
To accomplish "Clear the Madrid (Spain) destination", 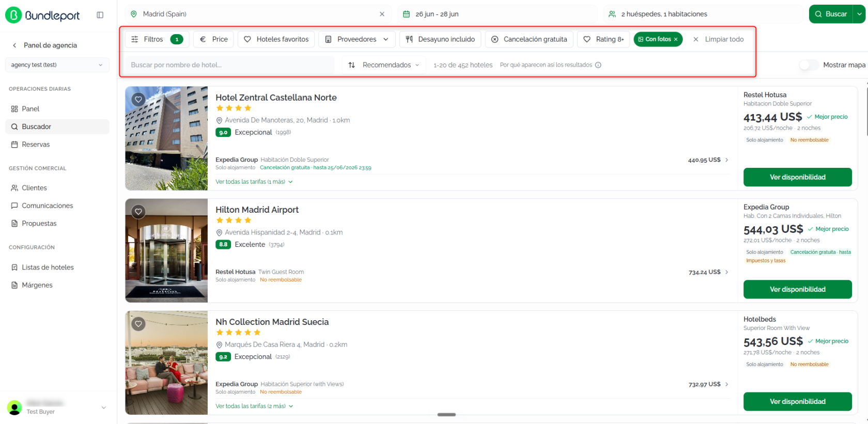I will [382, 14].
